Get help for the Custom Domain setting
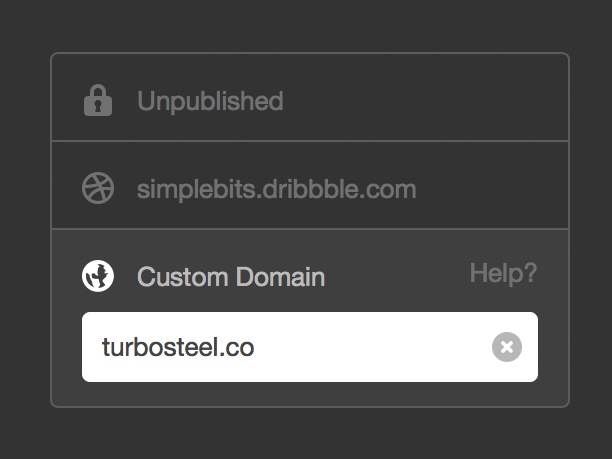This screenshot has height=459, width=612. pyautogui.click(x=503, y=274)
